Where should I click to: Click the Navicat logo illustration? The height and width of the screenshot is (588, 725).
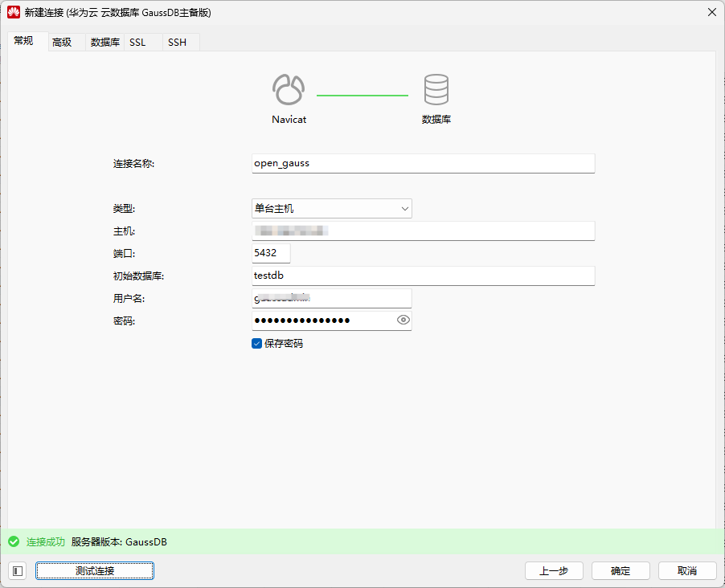[x=288, y=90]
